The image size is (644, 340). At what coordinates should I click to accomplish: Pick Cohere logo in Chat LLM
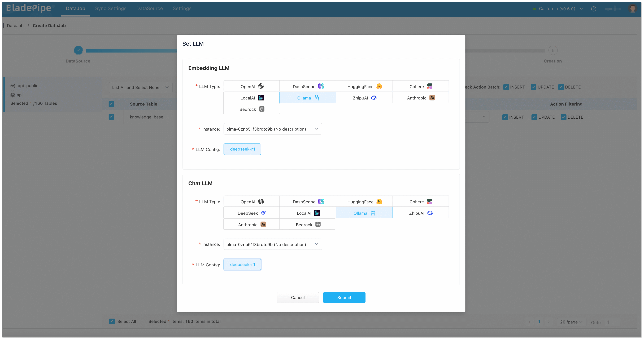pos(430,202)
